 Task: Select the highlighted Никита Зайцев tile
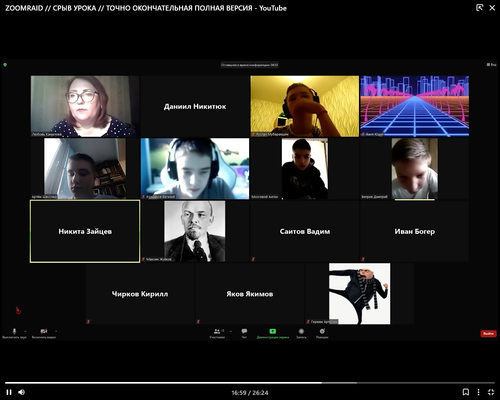85,231
